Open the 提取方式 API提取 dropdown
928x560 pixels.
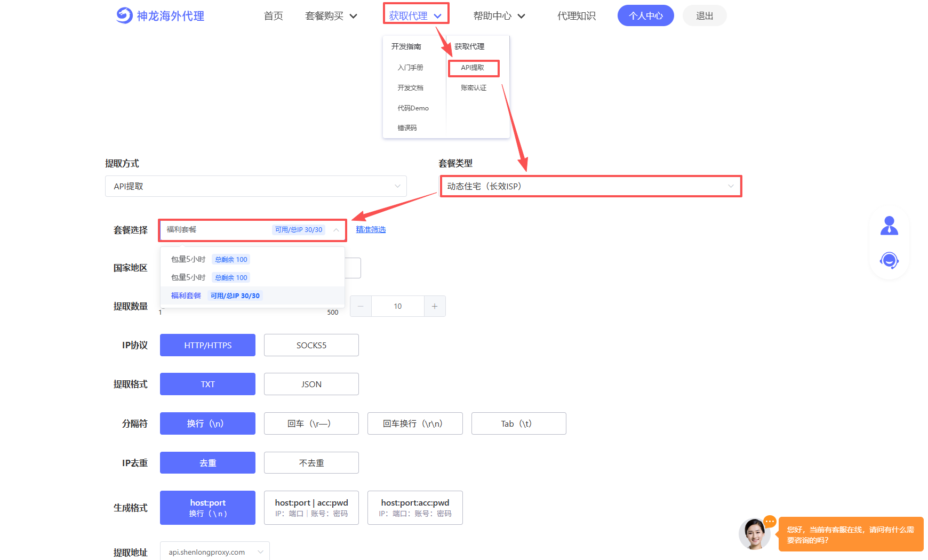[255, 186]
